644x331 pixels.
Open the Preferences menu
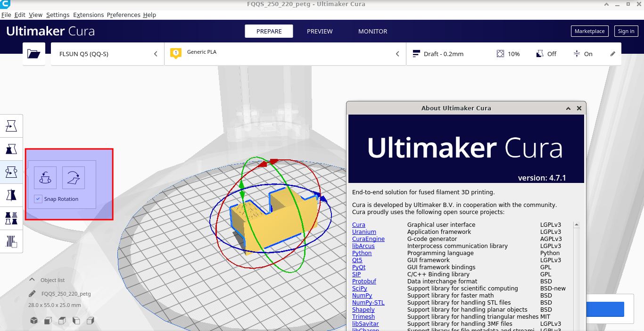(124, 15)
